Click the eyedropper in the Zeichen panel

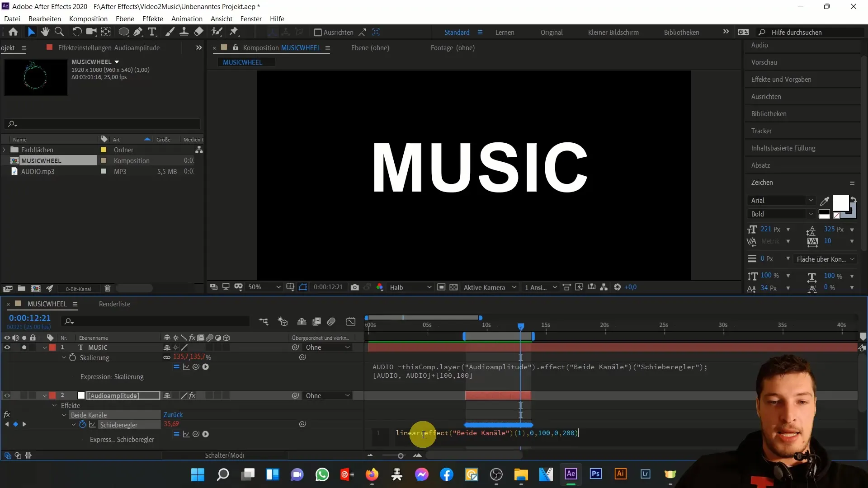pyautogui.click(x=825, y=201)
